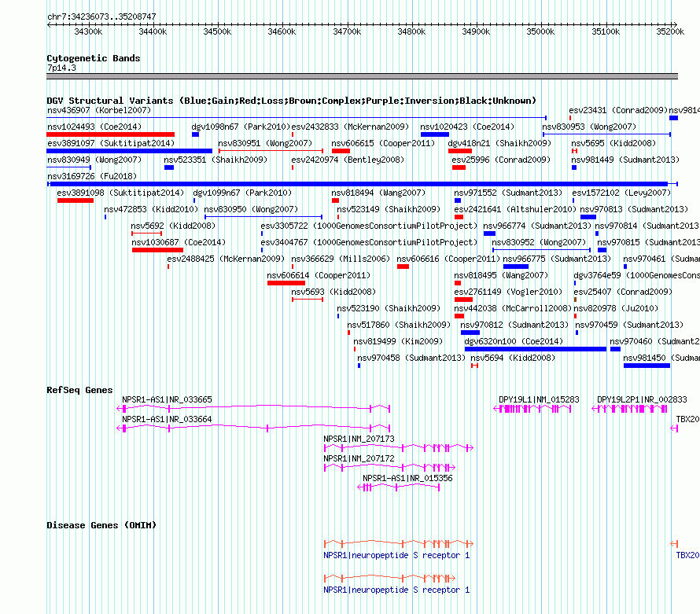Image resolution: width=700 pixels, height=614 pixels.
Task: Select the nsv970459 (Sudmant2013) variant label
Action: [x=629, y=325]
